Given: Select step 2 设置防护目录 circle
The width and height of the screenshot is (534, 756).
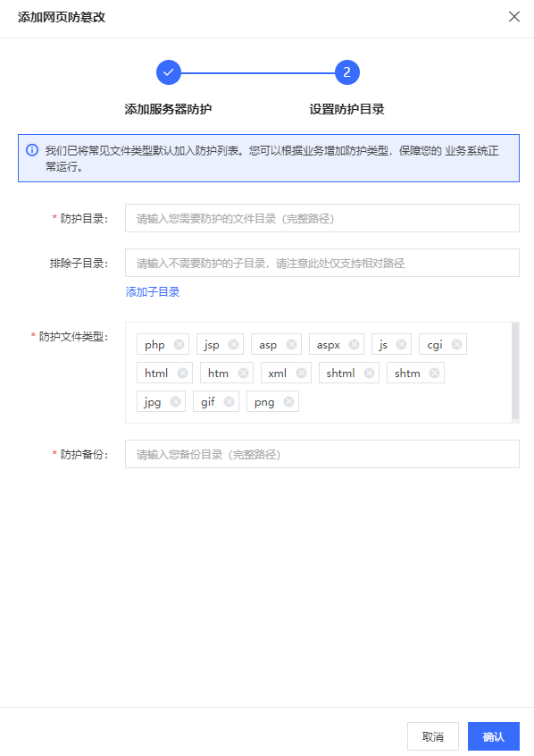Looking at the screenshot, I should 347,72.
